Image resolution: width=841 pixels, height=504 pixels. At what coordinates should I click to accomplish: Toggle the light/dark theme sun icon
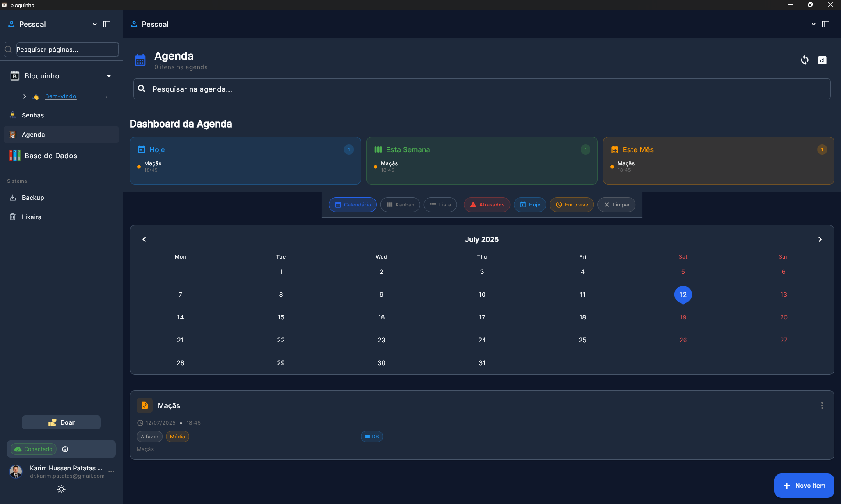coord(61,489)
